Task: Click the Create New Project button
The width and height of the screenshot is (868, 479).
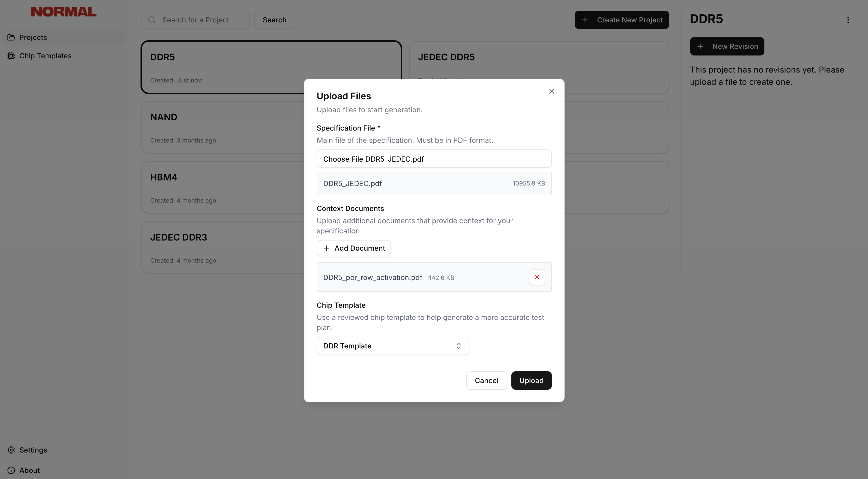Action: point(622,20)
